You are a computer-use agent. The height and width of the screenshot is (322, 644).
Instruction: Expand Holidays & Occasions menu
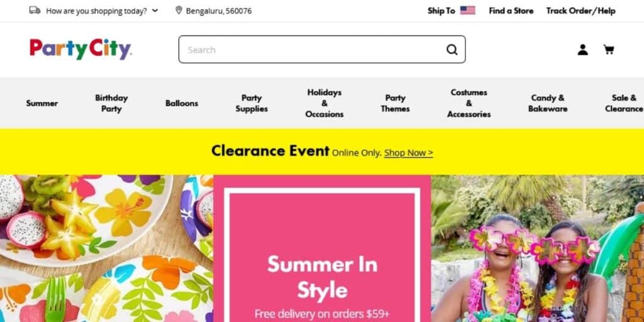coord(324,103)
